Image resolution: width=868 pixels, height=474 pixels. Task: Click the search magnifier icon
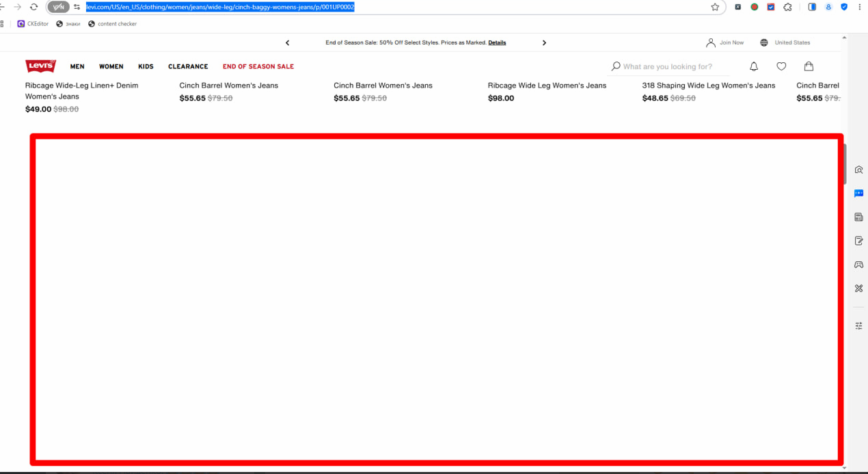coord(616,66)
